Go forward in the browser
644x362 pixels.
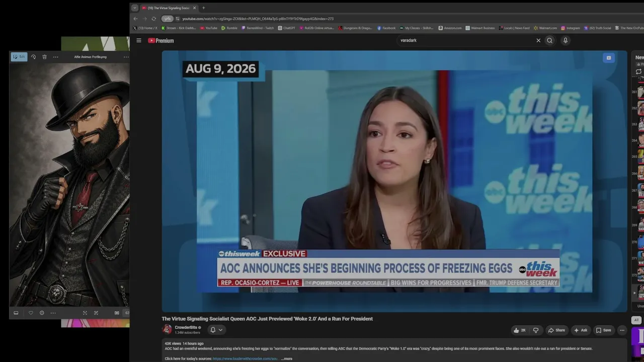144,19
